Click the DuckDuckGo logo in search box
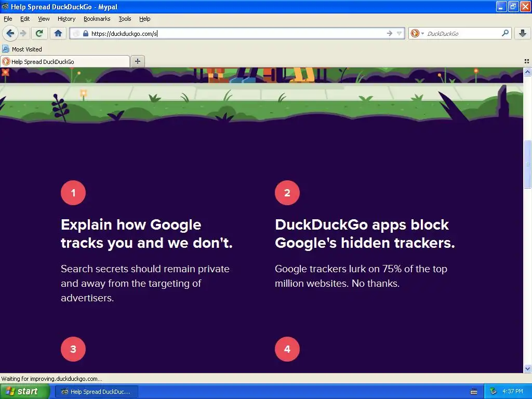This screenshot has width=532, height=399. point(415,33)
